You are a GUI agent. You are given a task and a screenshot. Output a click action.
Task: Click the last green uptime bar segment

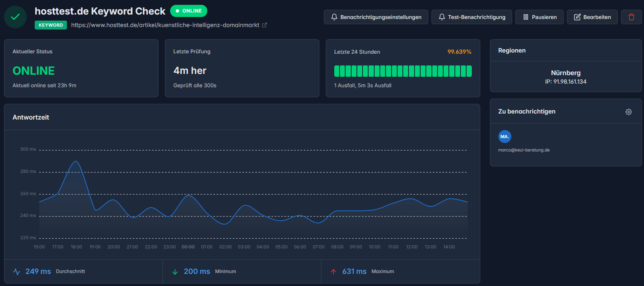coord(469,71)
